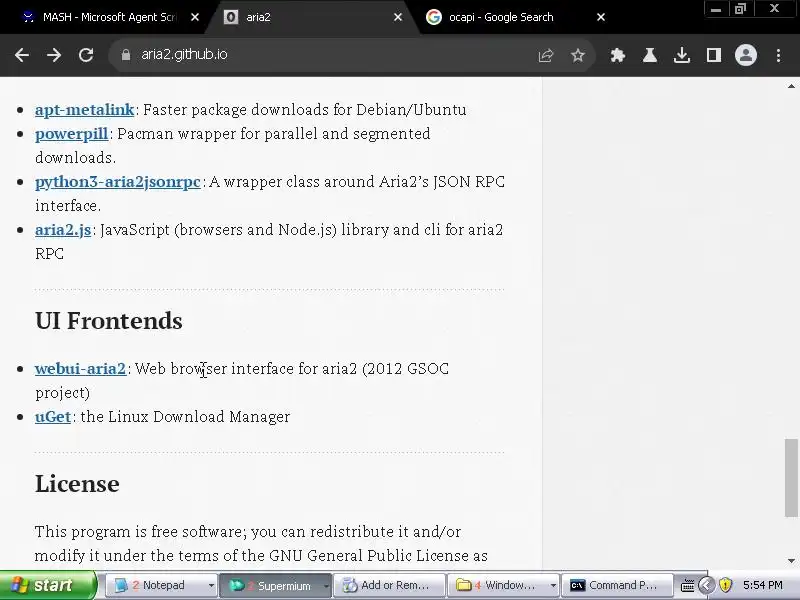The width and height of the screenshot is (800, 600).
Task: Open the Windows start menu
Action: [47, 585]
